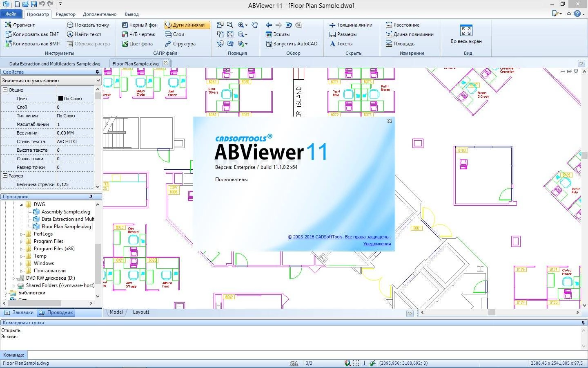
Task: Switch to the Model tab
Action: tap(116, 312)
